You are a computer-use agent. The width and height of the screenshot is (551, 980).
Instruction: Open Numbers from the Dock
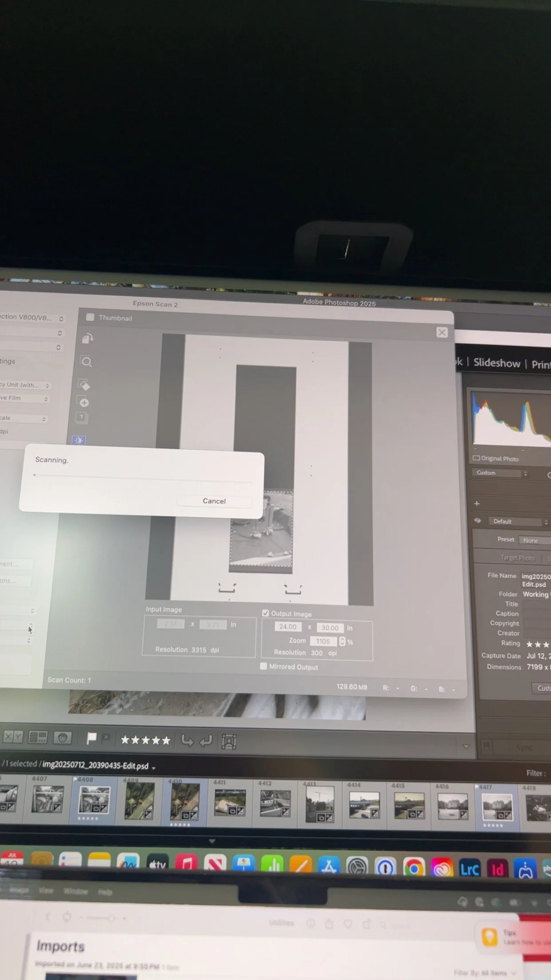(x=272, y=865)
